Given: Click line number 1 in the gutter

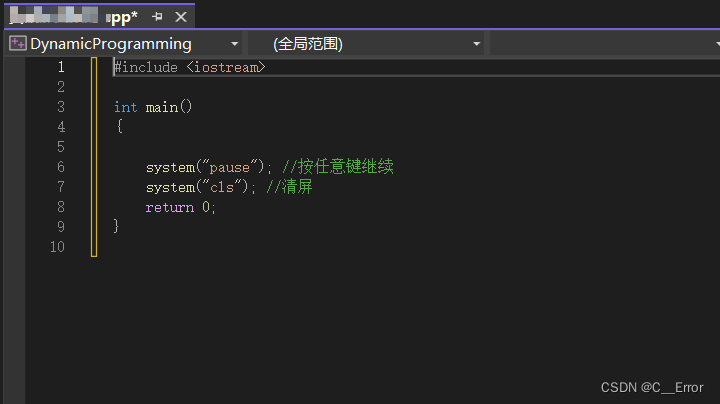Looking at the screenshot, I should coord(61,67).
